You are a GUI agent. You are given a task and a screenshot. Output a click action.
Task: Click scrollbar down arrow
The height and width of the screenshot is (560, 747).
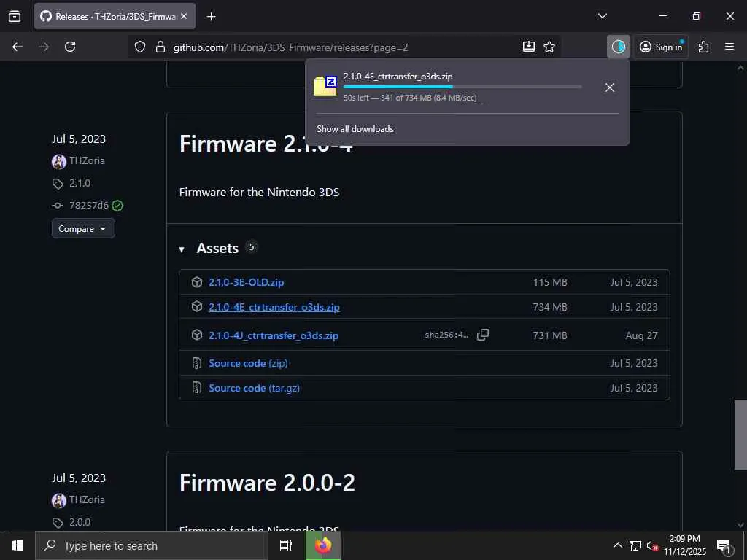[740, 525]
